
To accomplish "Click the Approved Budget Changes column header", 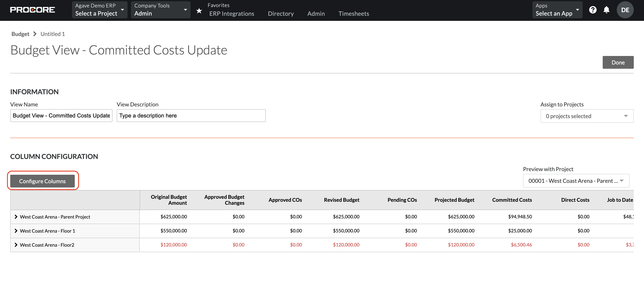I will (x=224, y=200).
